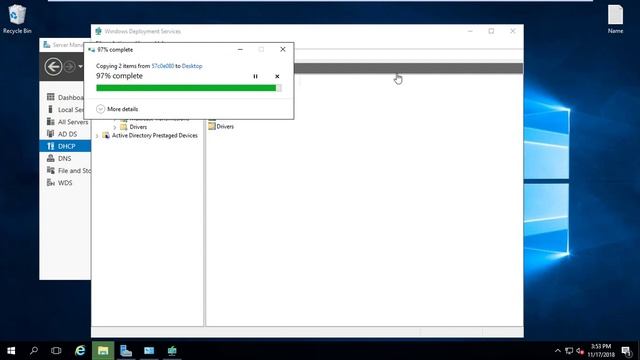The width and height of the screenshot is (640, 360).
Task: Open the taskbar icon right of Server Manager
Action: (x=149, y=351)
